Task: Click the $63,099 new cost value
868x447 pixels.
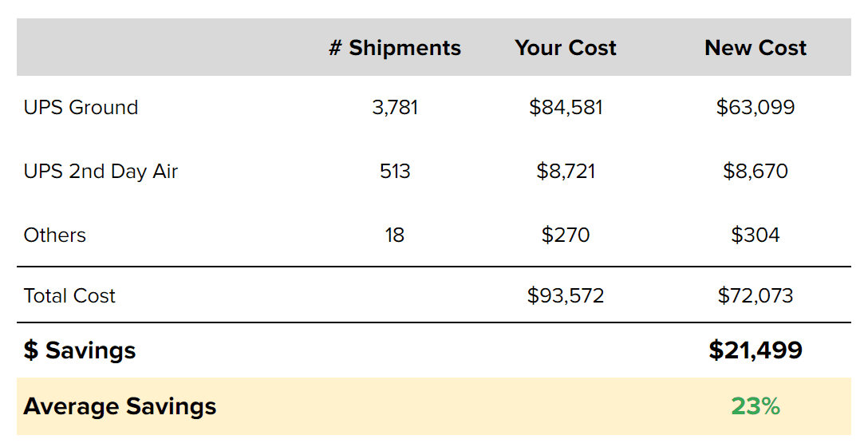Action: coord(756,108)
